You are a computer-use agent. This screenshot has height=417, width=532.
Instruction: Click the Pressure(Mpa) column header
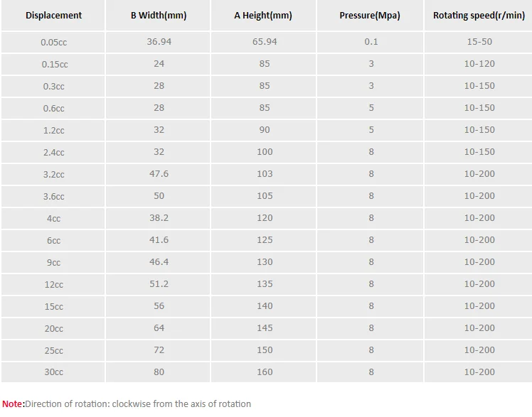pyautogui.click(x=370, y=15)
